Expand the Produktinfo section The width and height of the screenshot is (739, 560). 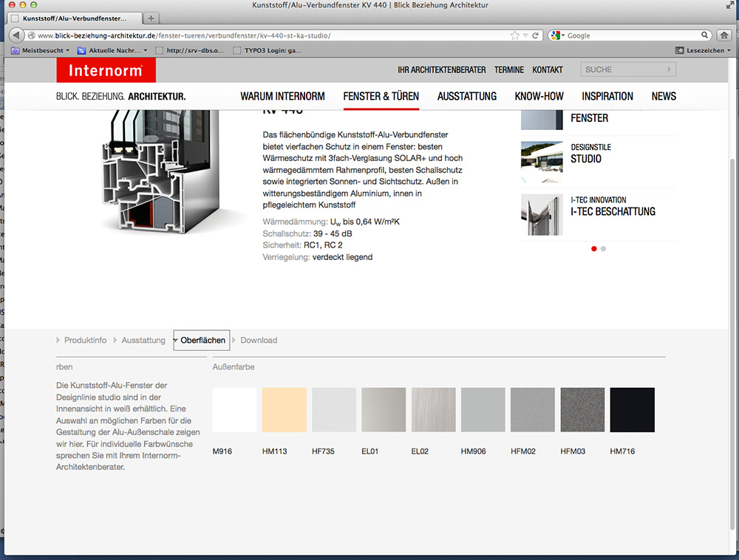pos(81,340)
